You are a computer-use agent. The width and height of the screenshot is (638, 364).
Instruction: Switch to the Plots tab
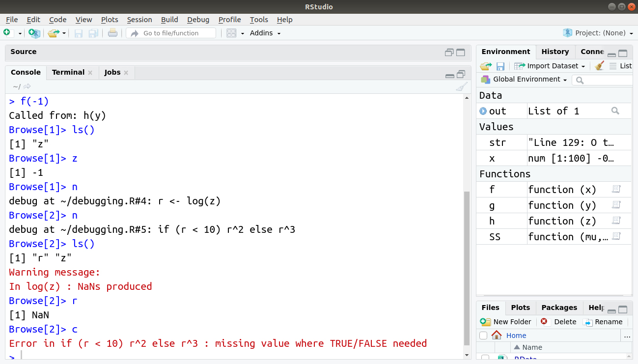tap(521, 308)
